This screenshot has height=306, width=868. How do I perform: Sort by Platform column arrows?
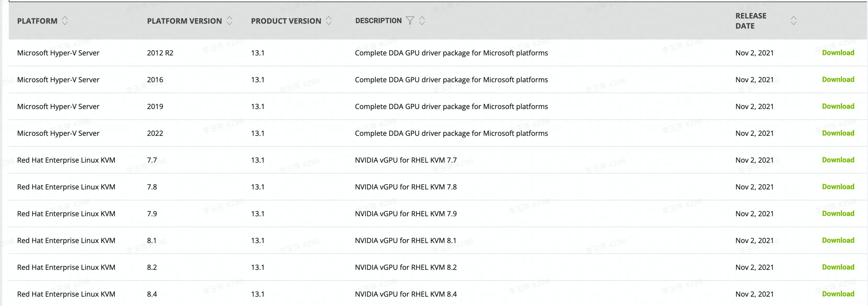[x=65, y=21]
